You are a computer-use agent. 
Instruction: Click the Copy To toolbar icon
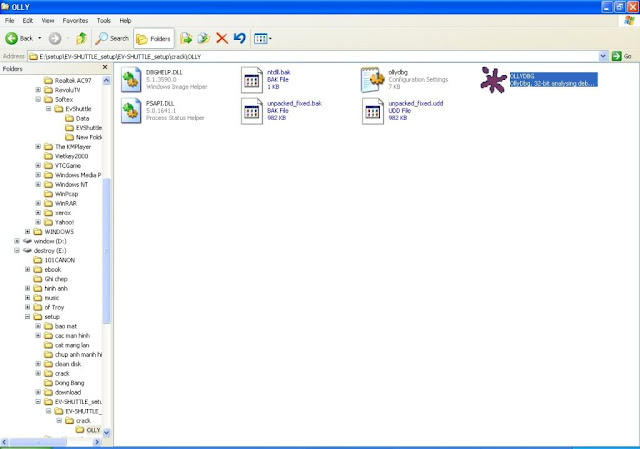[x=204, y=38]
